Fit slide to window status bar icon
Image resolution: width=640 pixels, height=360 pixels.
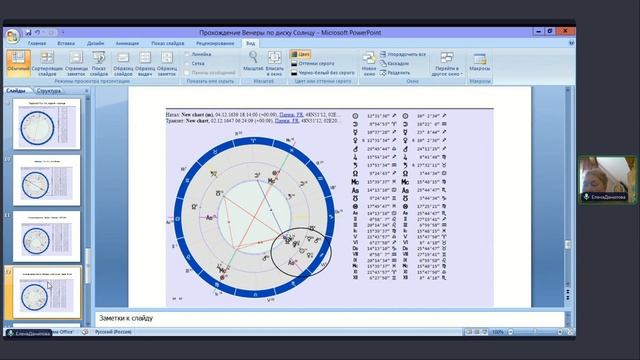click(x=571, y=332)
